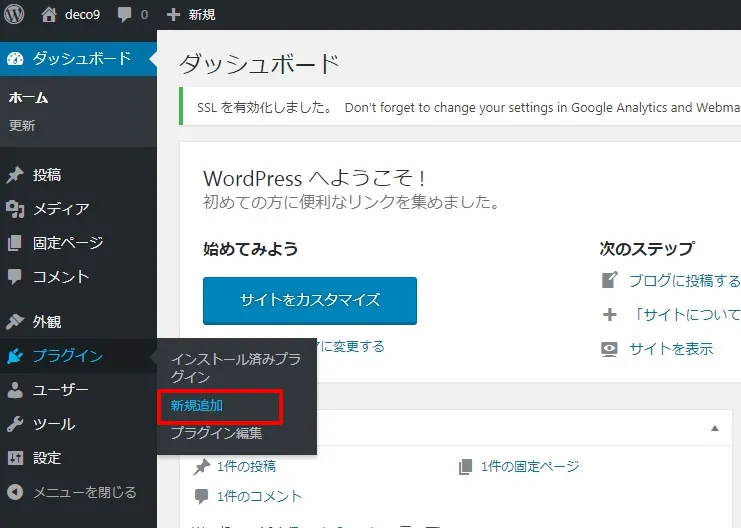Open the 投稿 menu label
This screenshot has width=741, height=528.
[x=47, y=175]
